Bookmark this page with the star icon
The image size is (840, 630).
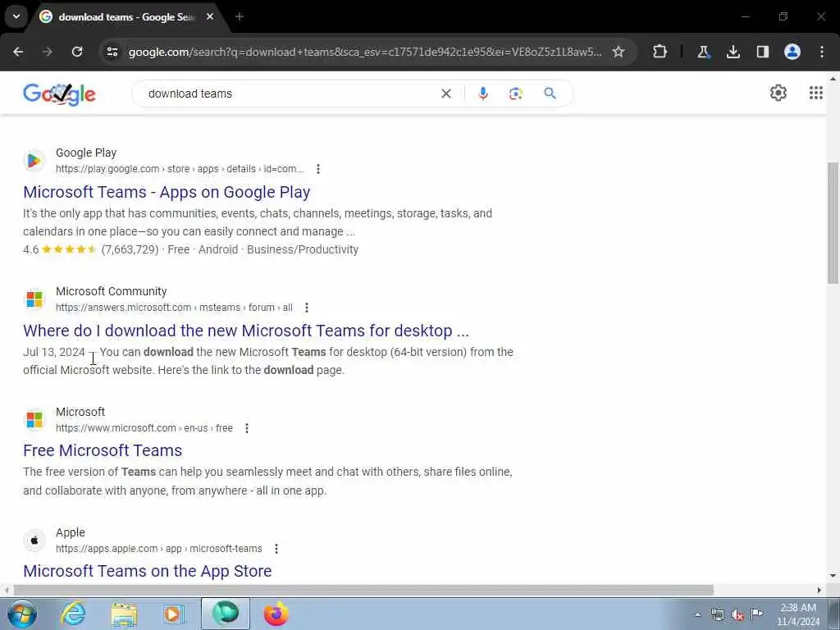(x=619, y=52)
